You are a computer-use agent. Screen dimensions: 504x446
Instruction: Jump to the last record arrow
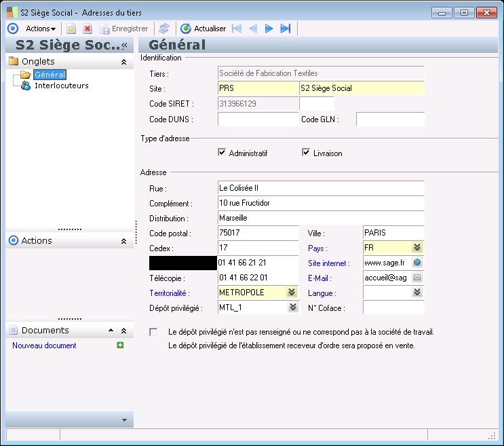(x=286, y=29)
